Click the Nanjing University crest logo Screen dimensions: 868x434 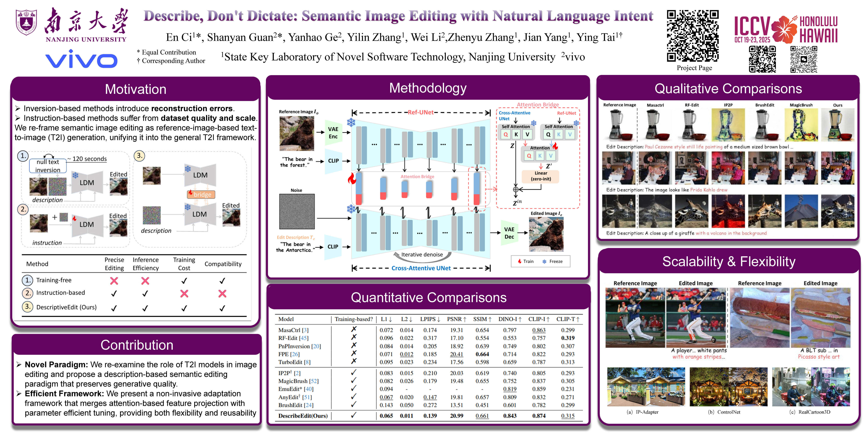[26, 22]
